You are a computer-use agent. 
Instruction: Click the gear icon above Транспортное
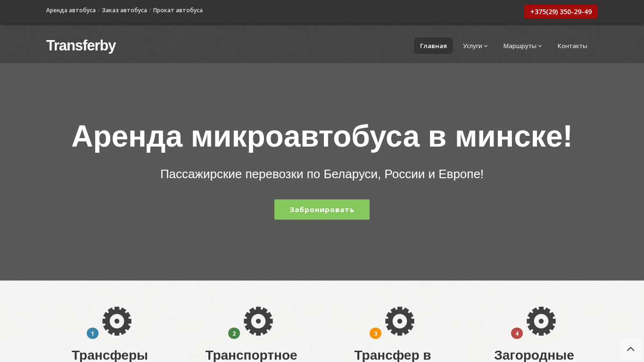pyautogui.click(x=258, y=321)
